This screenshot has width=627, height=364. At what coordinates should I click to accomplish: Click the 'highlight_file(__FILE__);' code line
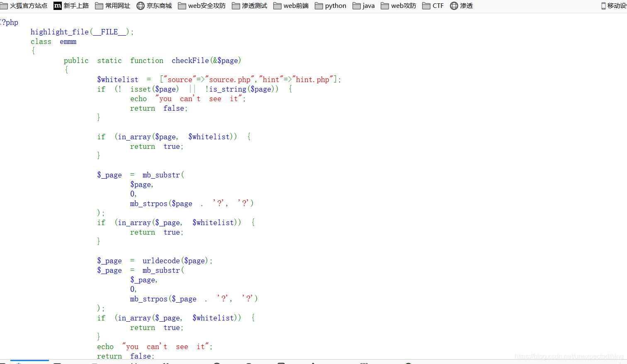tap(82, 32)
